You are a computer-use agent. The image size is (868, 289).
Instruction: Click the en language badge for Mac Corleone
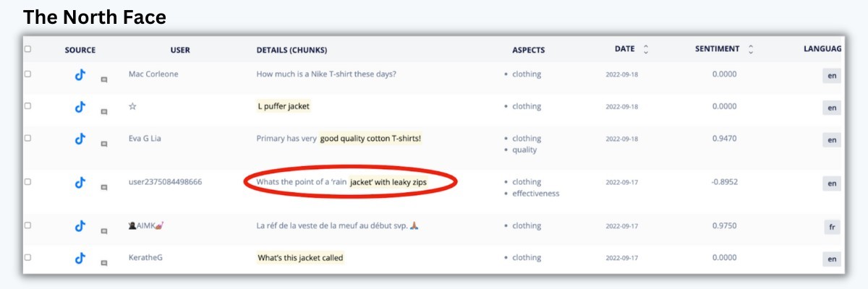pos(832,75)
